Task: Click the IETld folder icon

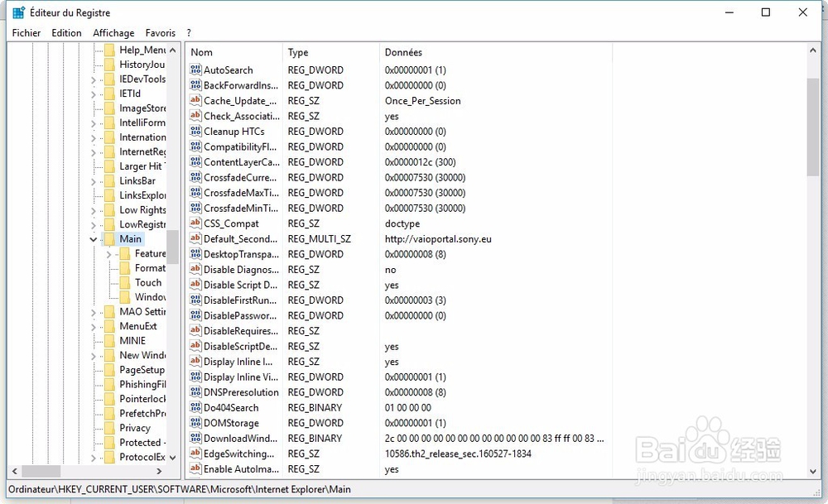Action: click(109, 94)
